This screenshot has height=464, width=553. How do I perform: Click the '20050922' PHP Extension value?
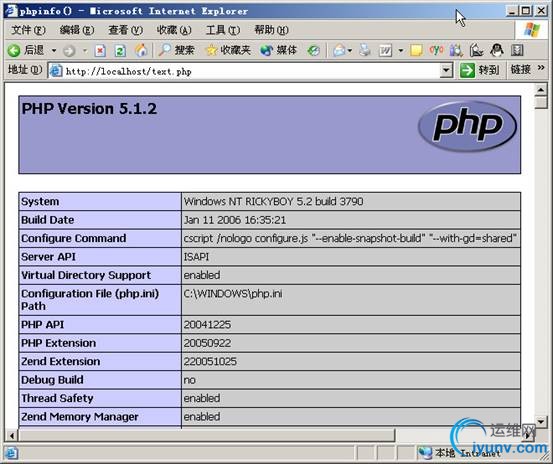click(x=207, y=343)
